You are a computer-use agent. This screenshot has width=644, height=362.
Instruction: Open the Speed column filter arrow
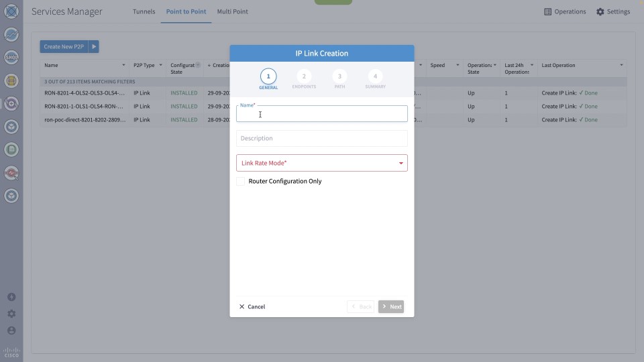458,65
